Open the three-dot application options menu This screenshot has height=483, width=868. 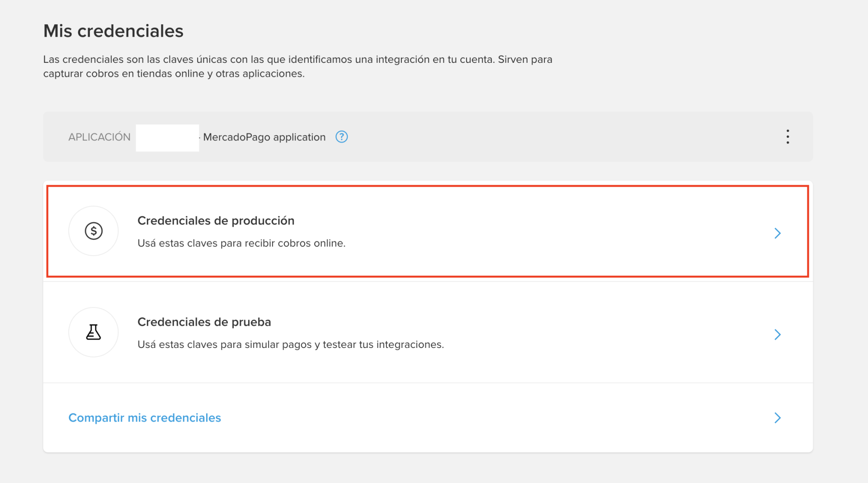(788, 137)
